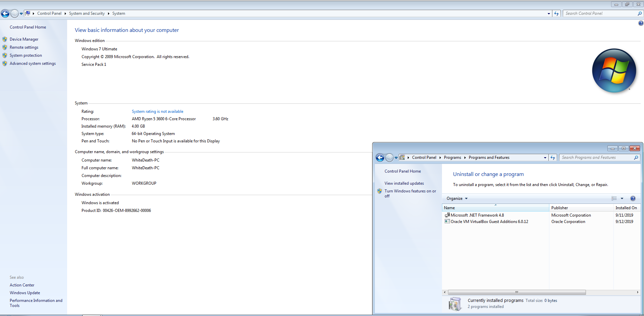
Task: Click the Forward arrow in the System window
Action: pyautogui.click(x=14, y=13)
